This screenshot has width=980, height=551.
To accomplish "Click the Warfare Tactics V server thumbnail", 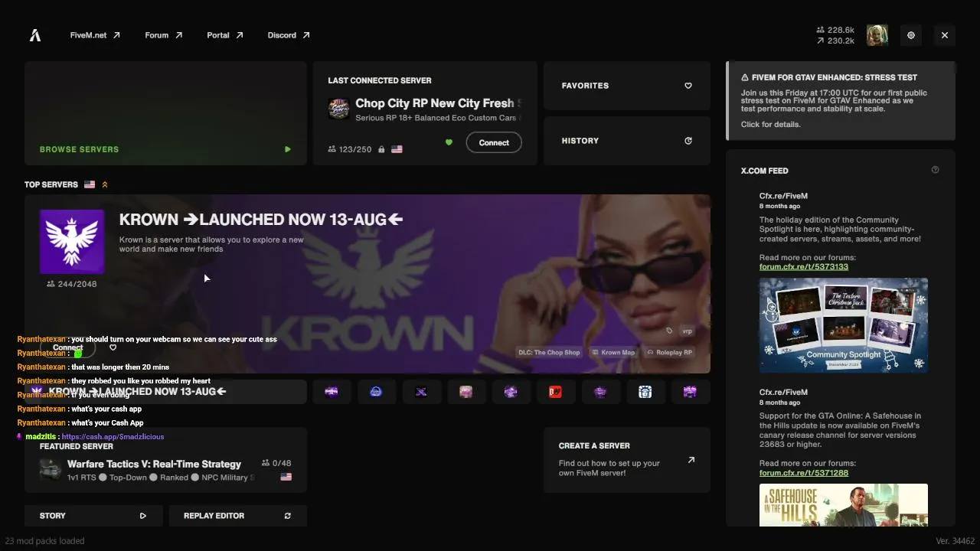I will 51,469.
